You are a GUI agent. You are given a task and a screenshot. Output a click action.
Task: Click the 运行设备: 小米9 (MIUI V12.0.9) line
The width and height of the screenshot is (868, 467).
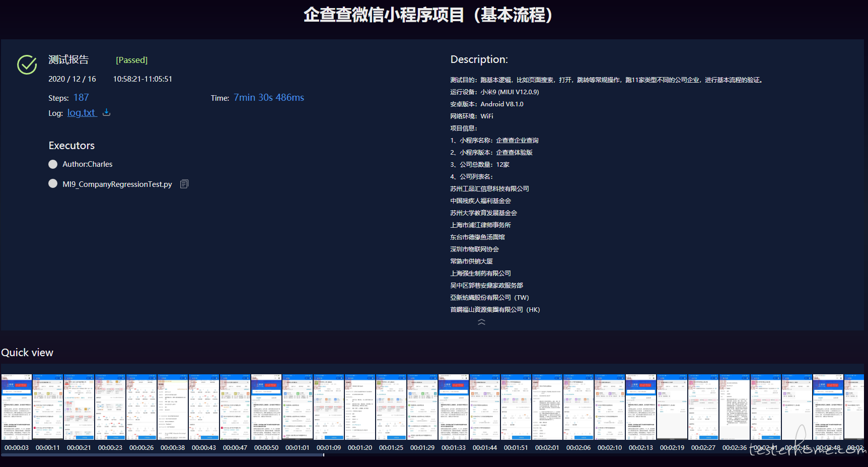pos(494,92)
